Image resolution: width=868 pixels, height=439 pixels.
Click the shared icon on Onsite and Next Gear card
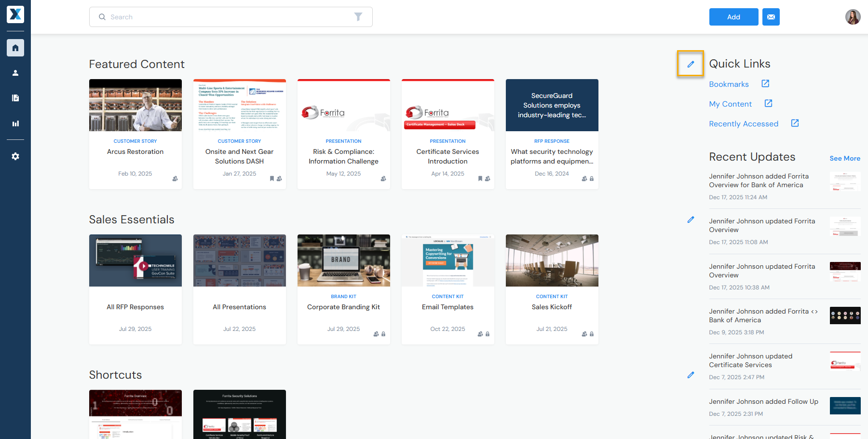(x=279, y=178)
